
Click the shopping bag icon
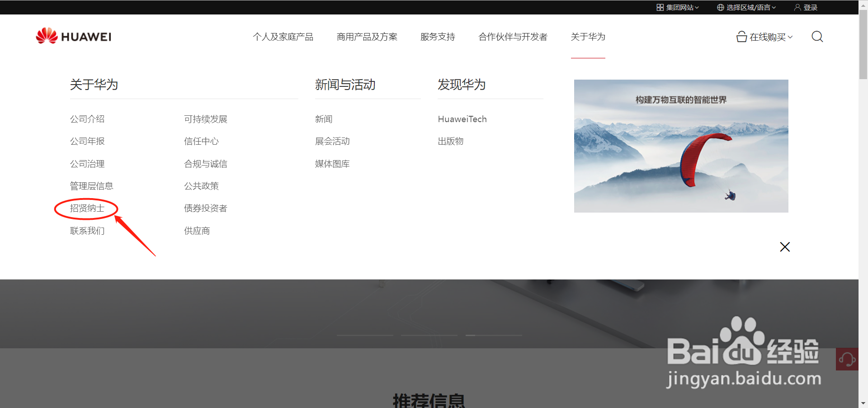[x=741, y=37]
